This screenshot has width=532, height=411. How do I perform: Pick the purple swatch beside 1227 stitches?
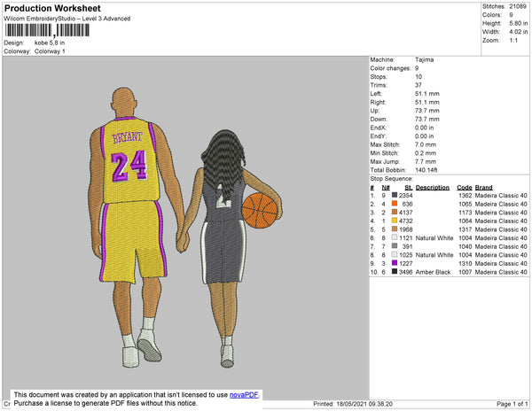(x=395, y=263)
